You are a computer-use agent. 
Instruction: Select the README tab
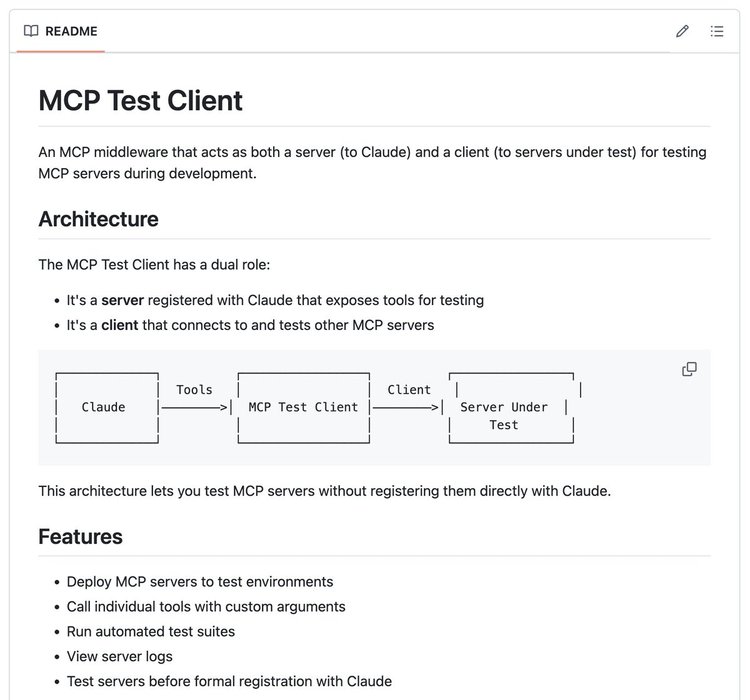tap(61, 32)
